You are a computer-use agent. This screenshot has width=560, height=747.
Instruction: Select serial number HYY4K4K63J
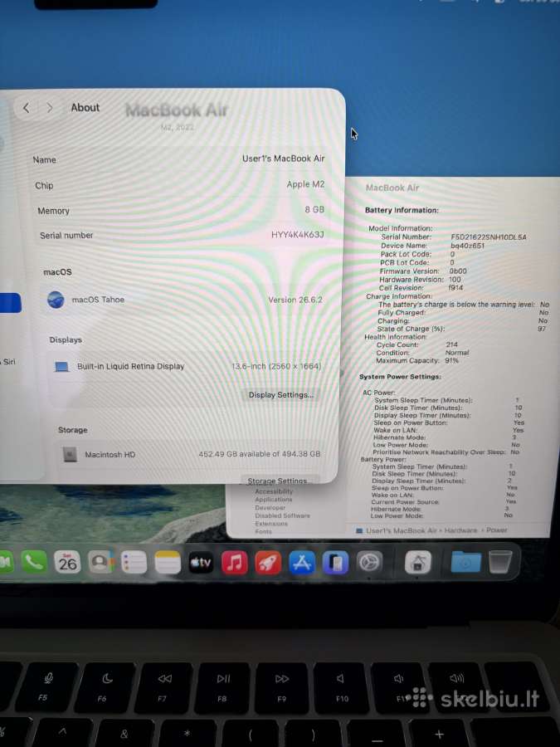coord(297,234)
